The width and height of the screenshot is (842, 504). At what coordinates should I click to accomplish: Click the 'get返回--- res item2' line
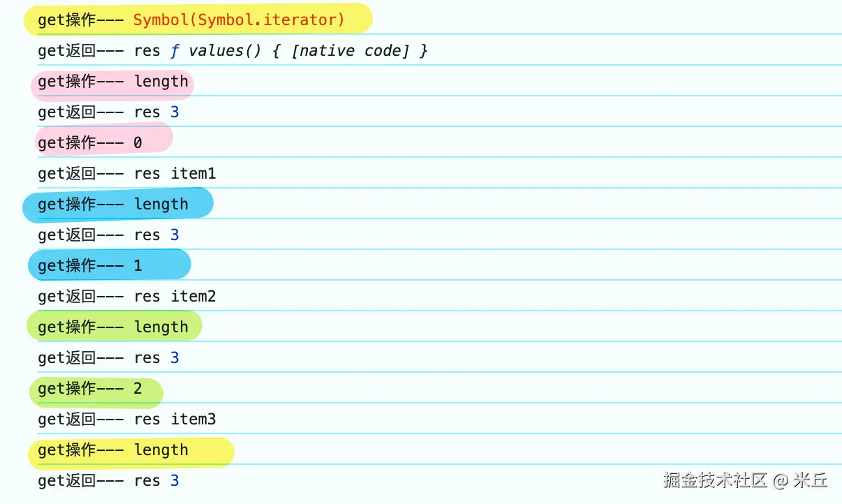pos(127,297)
